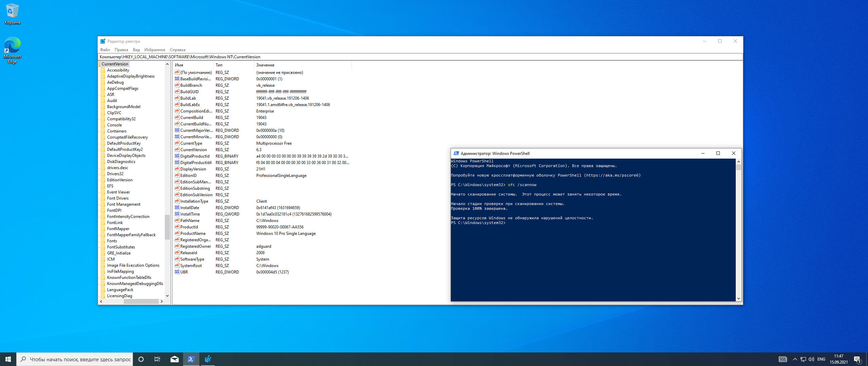
Task: Select the CurrentVersion key in tree
Action: (115, 64)
